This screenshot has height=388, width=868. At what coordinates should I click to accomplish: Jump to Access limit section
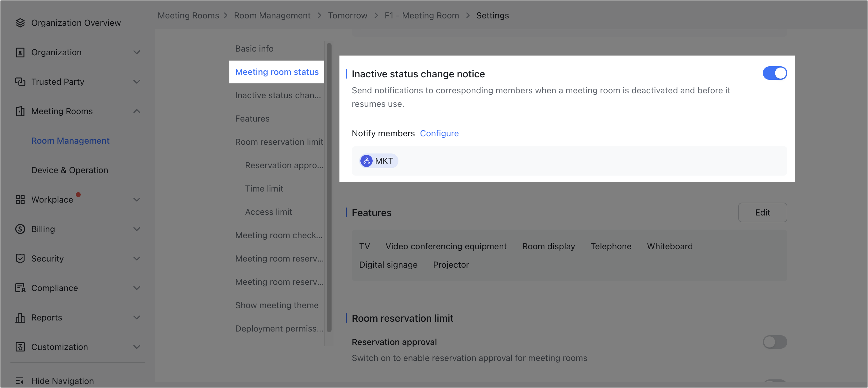pyautogui.click(x=268, y=212)
